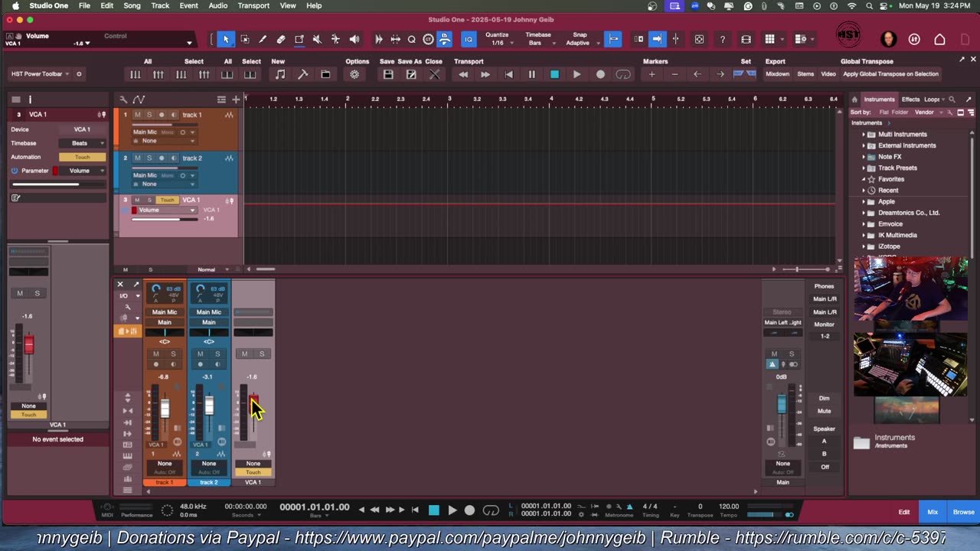Click the automation edit icon in inspector

pos(15,197)
